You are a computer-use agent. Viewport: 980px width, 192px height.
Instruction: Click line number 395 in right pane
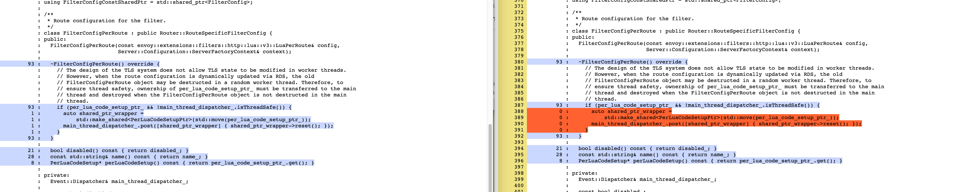pos(519,155)
